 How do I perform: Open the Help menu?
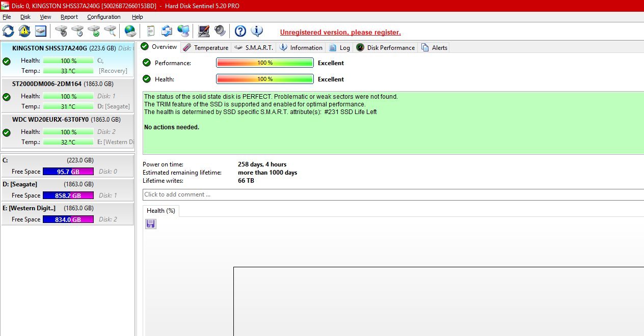pyautogui.click(x=138, y=17)
